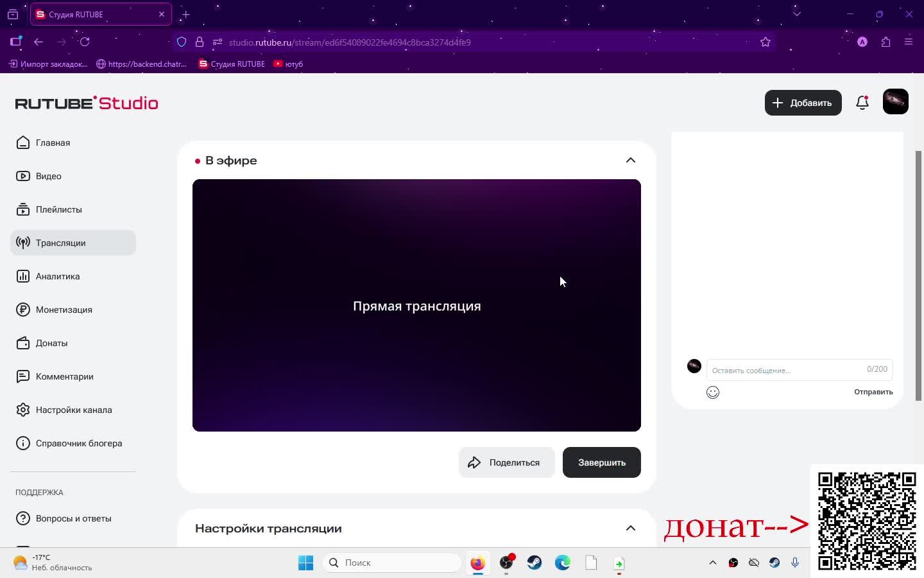Bookmark this page with the star
The image size is (924, 578).
pyautogui.click(x=766, y=42)
